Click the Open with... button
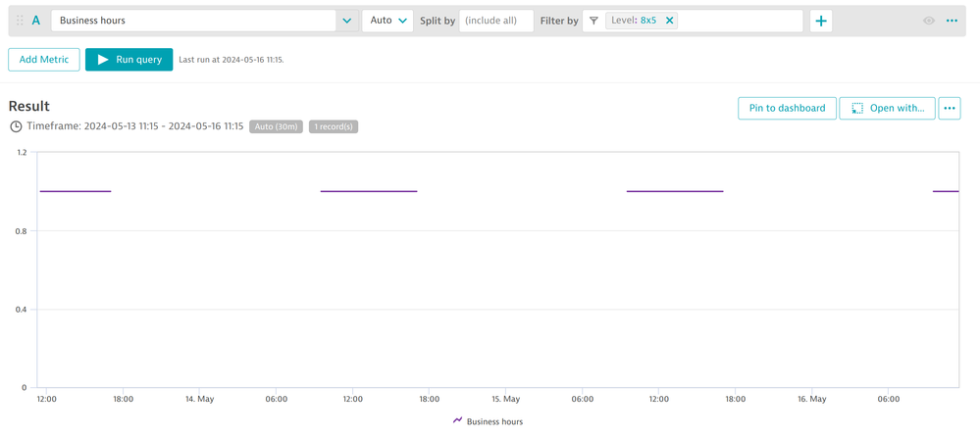Viewport: 980px width, 438px height. [x=887, y=108]
